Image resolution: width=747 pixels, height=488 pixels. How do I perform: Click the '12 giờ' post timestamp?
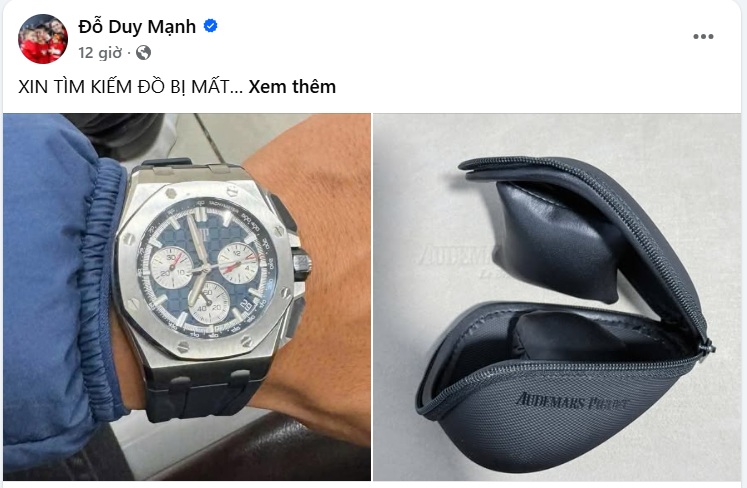100,52
